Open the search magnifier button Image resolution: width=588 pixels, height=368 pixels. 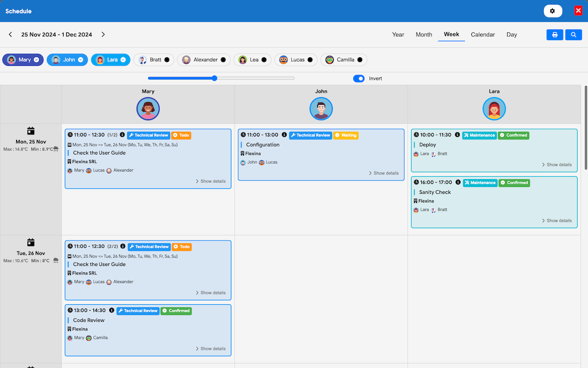point(573,35)
